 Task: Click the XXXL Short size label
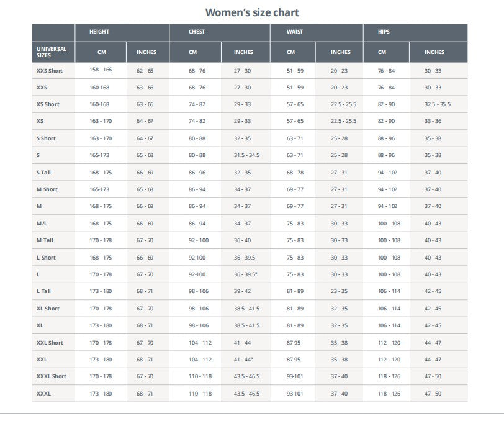pyautogui.click(x=52, y=376)
